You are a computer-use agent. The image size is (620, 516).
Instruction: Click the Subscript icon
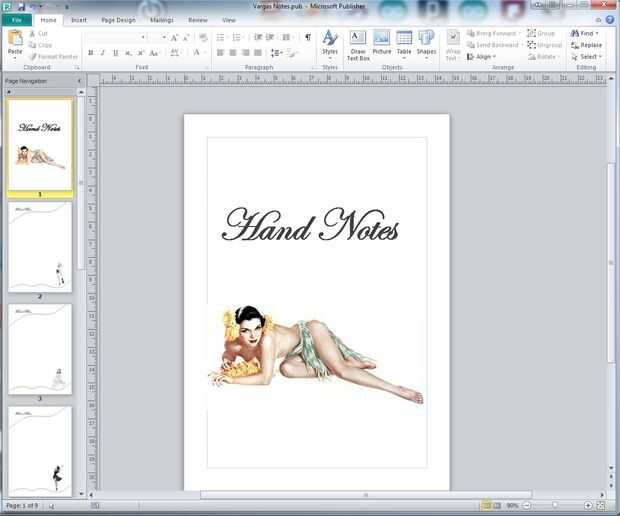[129, 53]
